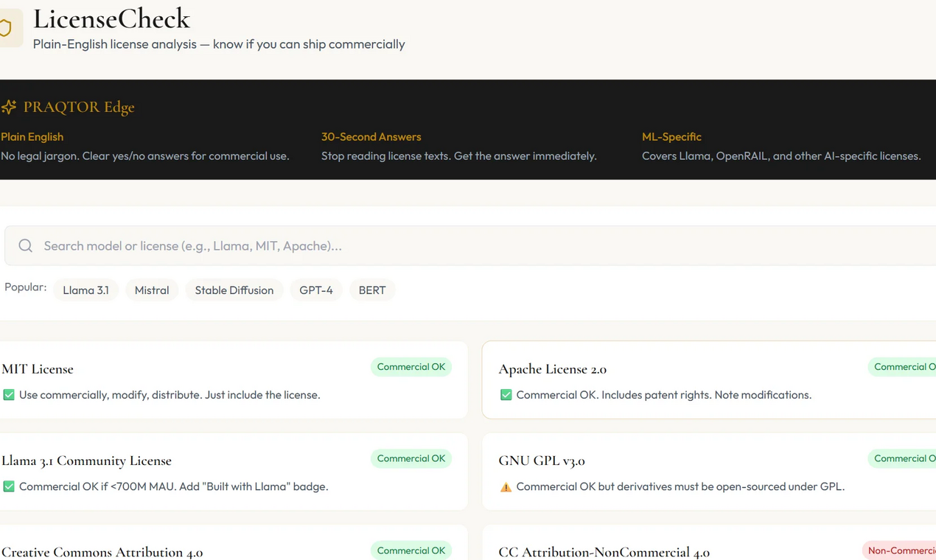
Task: Click the sparkle icon beside PRAQTOR Edge
Action: pos(8,108)
